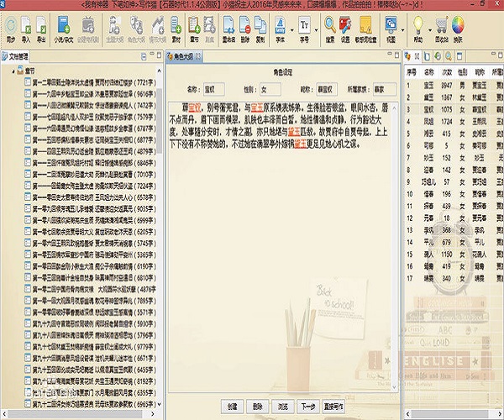504x420 pixels.
Task: Close the 角色大纲 tab
Action: [x=198, y=56]
